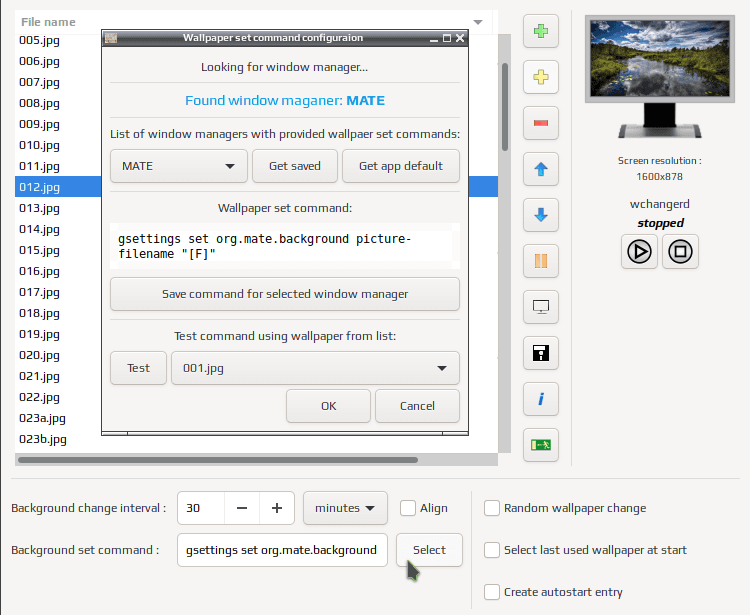This screenshot has width=750, height=615.
Task: Open the 001.jpg test wallpaper dropdown
Action: pyautogui.click(x=315, y=368)
